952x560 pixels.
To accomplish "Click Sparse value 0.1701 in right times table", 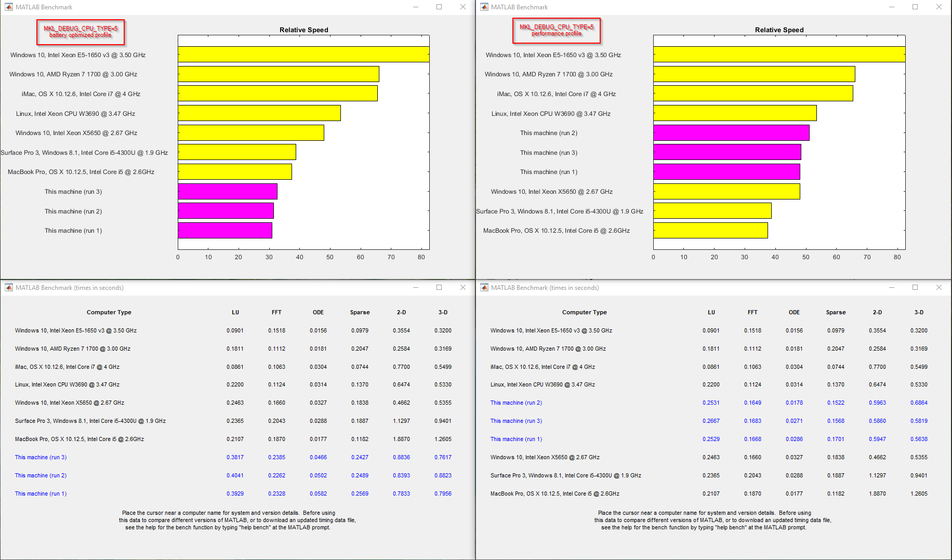I will tap(836, 439).
